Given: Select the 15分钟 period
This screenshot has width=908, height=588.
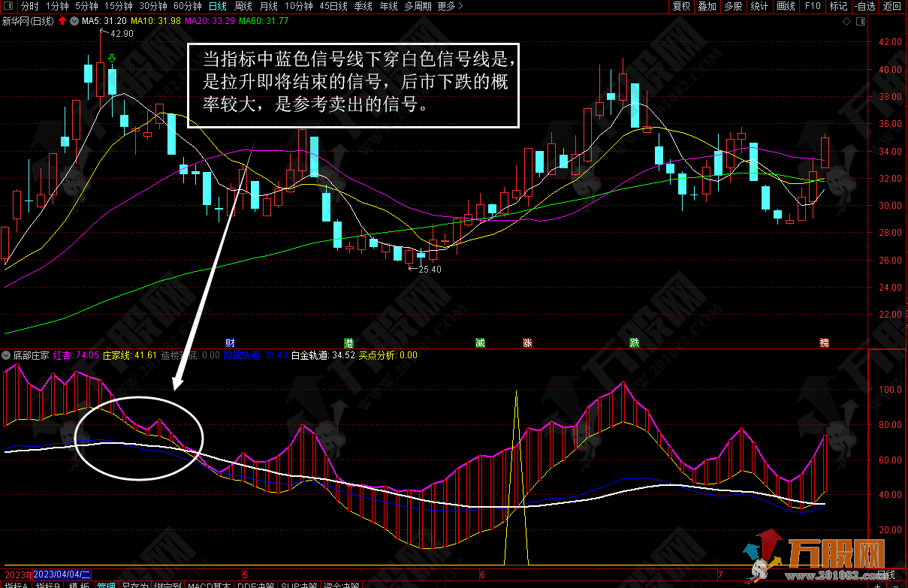Looking at the screenshot, I should [119, 6].
